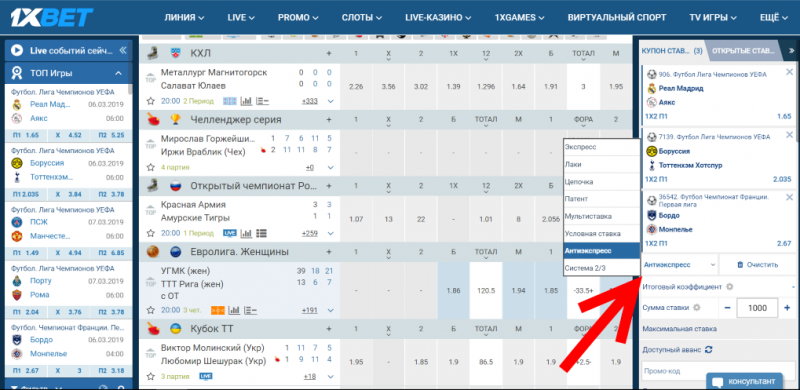The width and height of the screenshot is (800, 390).
Task: Open the Антиэкспресс bet type dropdown
Action: point(679,264)
